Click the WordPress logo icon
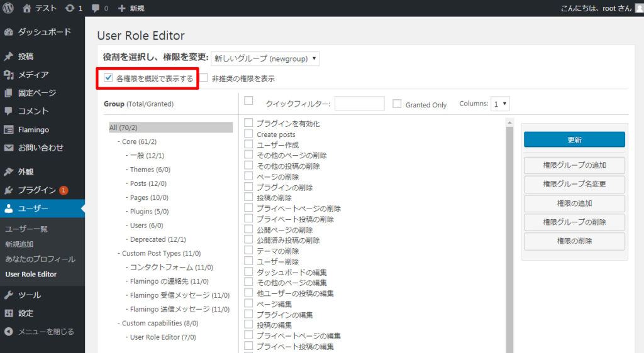The height and width of the screenshot is (353, 644). click(9, 8)
